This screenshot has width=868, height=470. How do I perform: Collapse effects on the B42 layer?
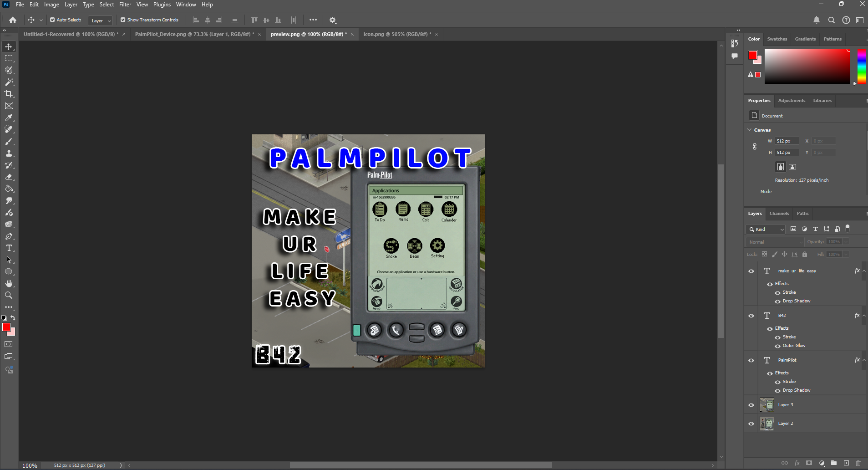864,316
